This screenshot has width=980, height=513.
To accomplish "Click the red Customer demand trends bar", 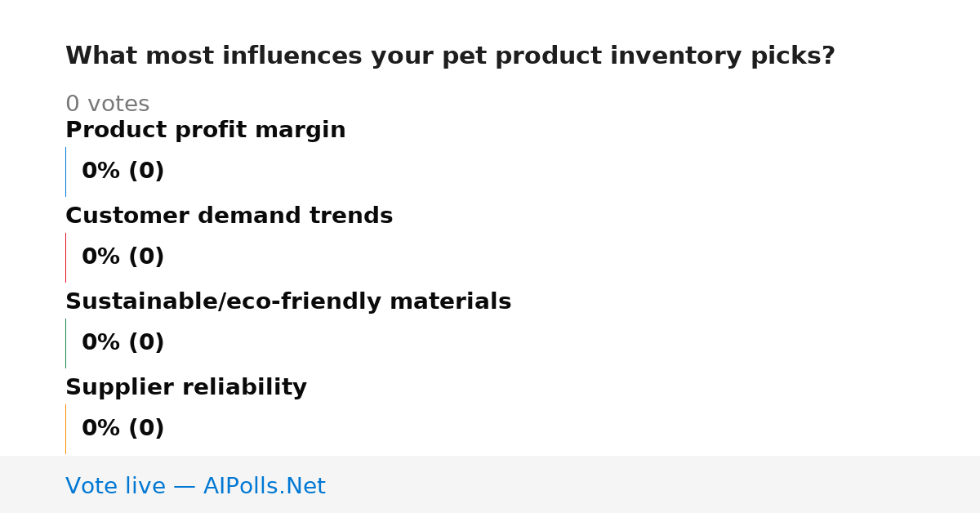I will (65, 257).
